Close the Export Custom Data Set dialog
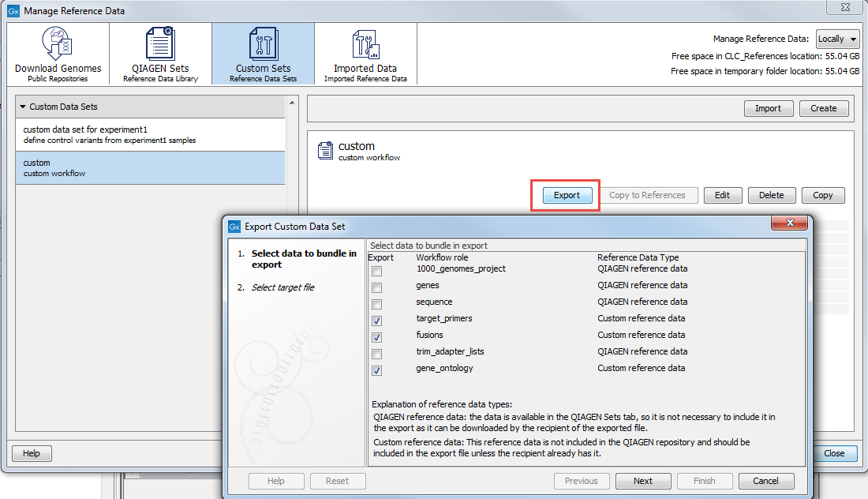The width and height of the screenshot is (868, 499). click(x=792, y=226)
